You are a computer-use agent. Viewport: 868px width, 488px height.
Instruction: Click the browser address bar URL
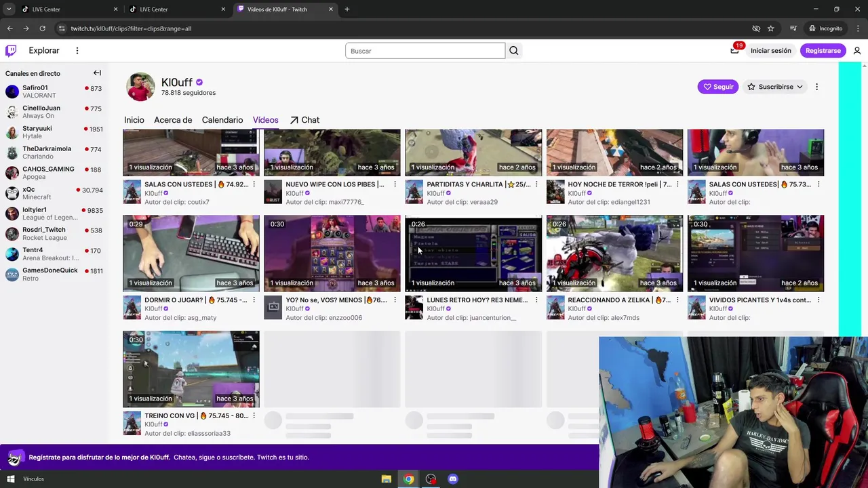[131, 28]
